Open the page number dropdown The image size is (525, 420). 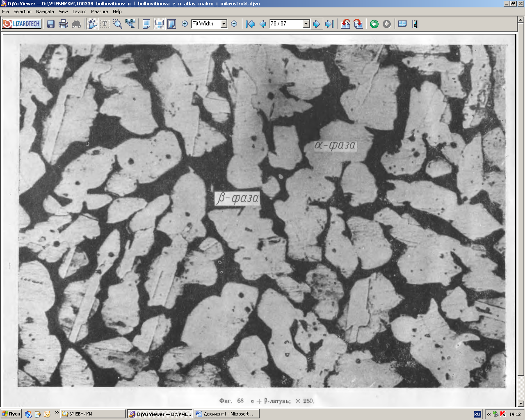tap(306, 24)
